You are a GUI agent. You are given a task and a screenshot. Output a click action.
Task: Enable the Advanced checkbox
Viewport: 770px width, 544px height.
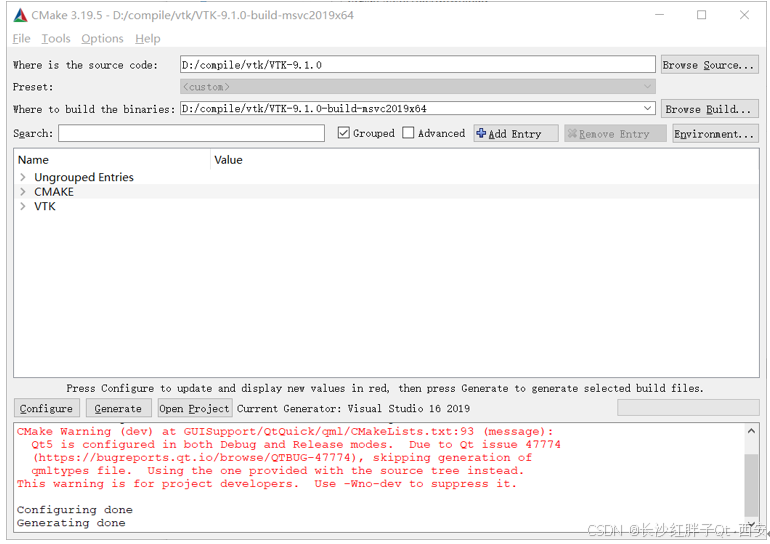click(408, 133)
